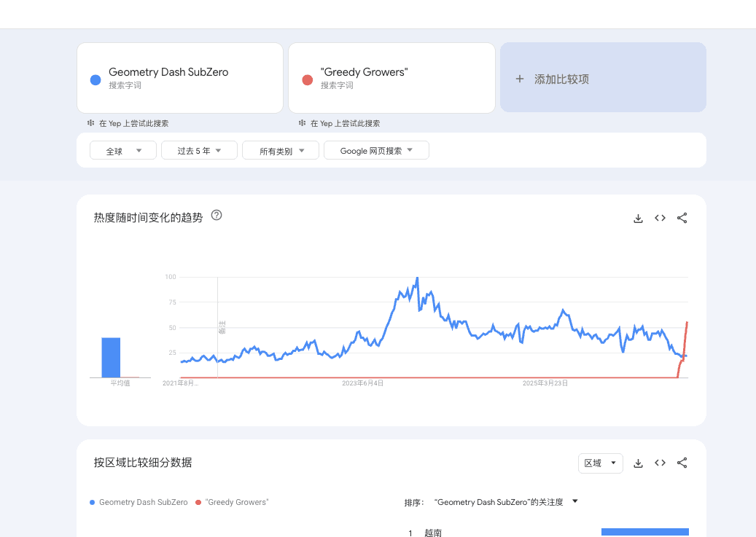
Task: Click 添加比较项 to add a comparison
Action: pos(603,78)
